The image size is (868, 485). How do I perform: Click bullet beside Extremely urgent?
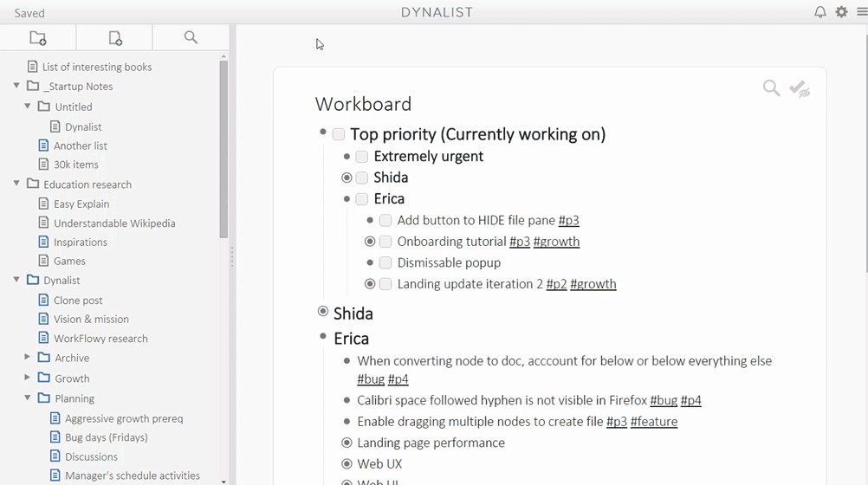click(347, 157)
